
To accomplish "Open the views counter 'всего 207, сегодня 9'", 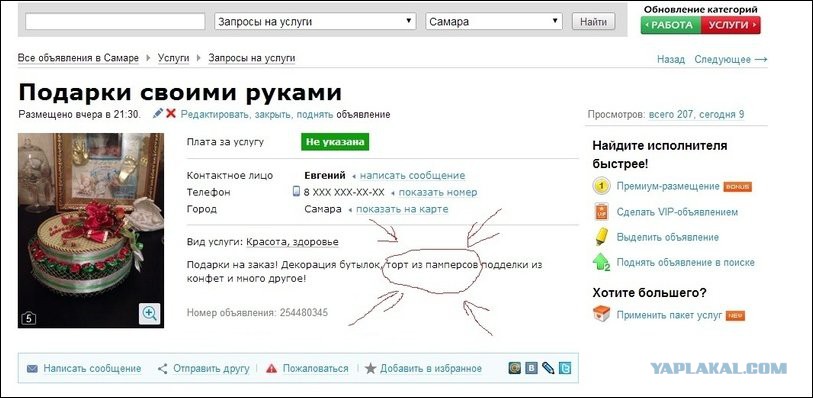I will pos(696,115).
